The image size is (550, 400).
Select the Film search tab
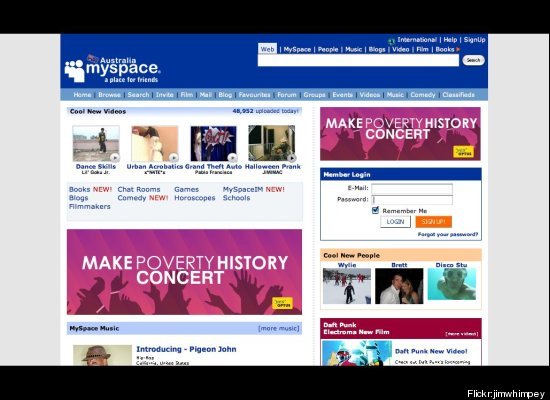coord(422,49)
